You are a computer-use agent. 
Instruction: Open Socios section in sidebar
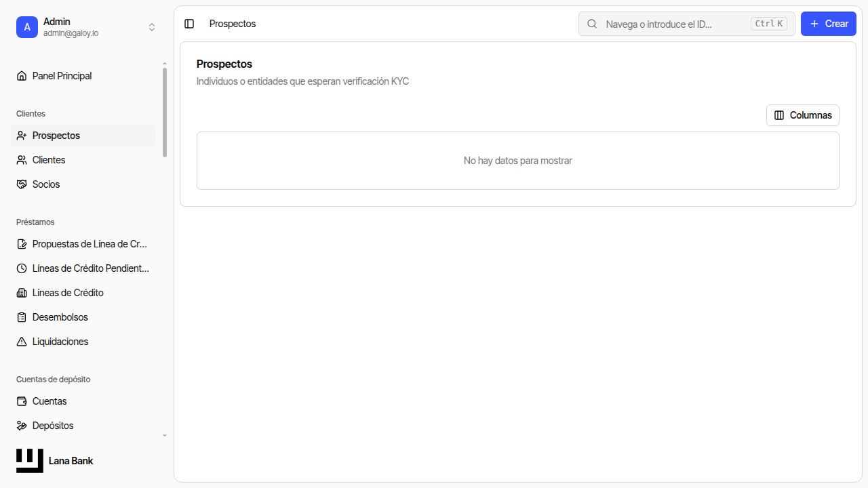(83, 184)
